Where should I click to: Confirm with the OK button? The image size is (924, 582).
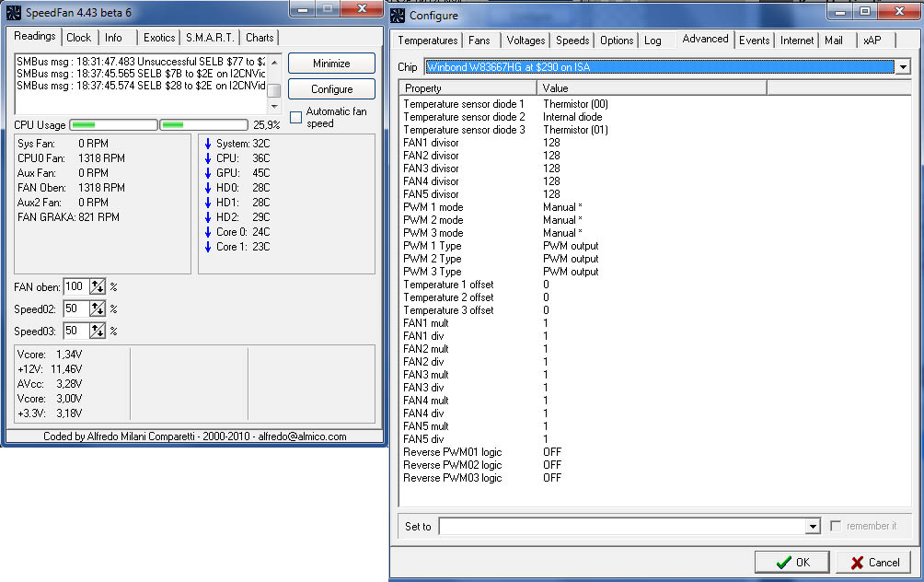(792, 562)
